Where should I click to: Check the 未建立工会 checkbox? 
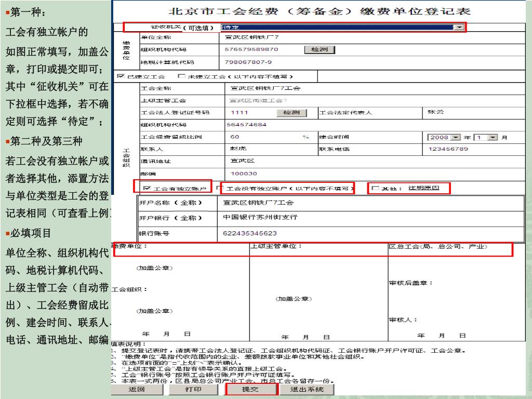(x=181, y=76)
